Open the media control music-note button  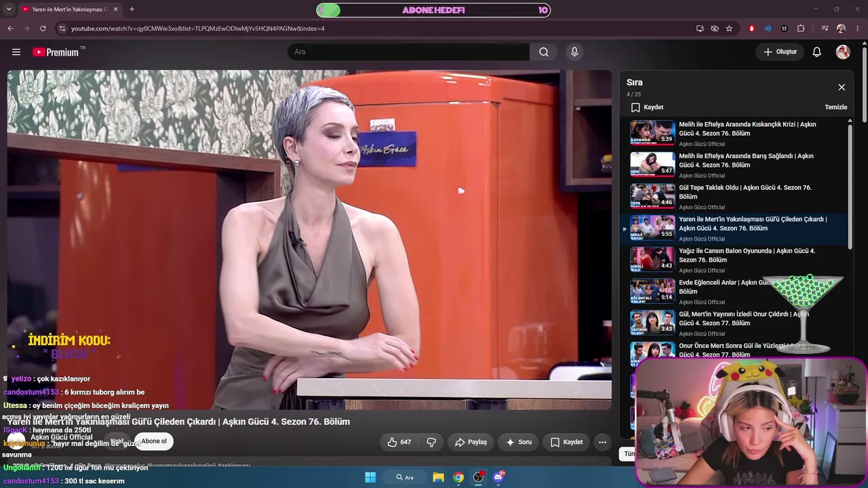click(825, 28)
